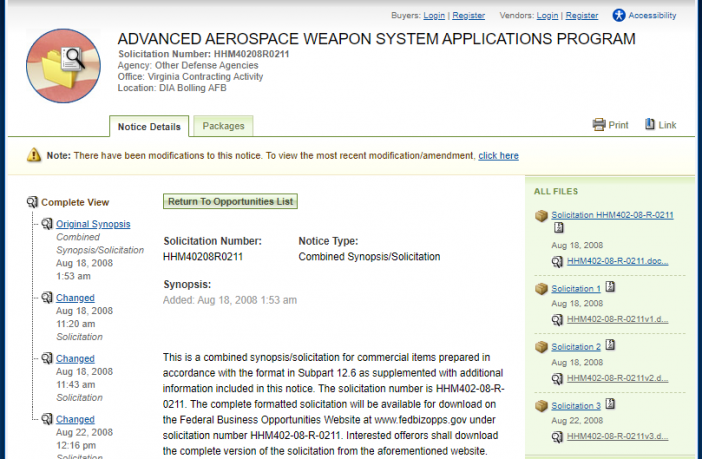702x459 pixels.
Task: Open HHM402-08-R-0211v1.d... file link
Action: (x=617, y=319)
